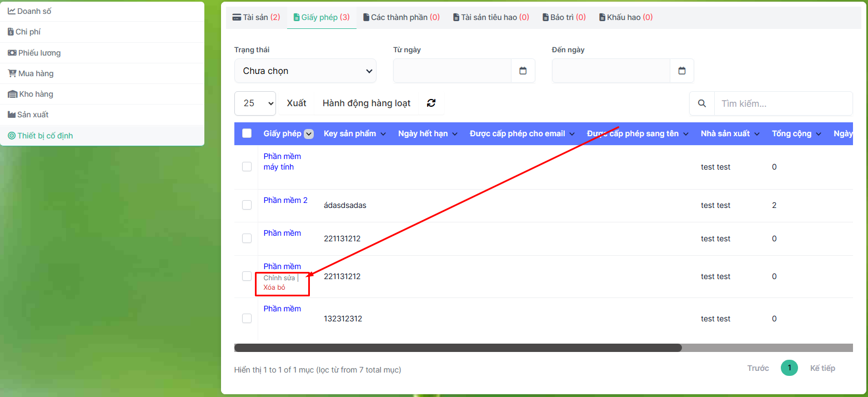Image resolution: width=868 pixels, height=397 pixels.
Task: Click the search magnifier icon
Action: pos(702,103)
